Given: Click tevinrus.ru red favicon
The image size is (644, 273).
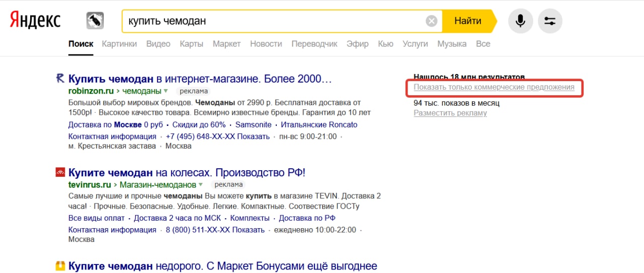Looking at the screenshot, I should pyautogui.click(x=60, y=172).
